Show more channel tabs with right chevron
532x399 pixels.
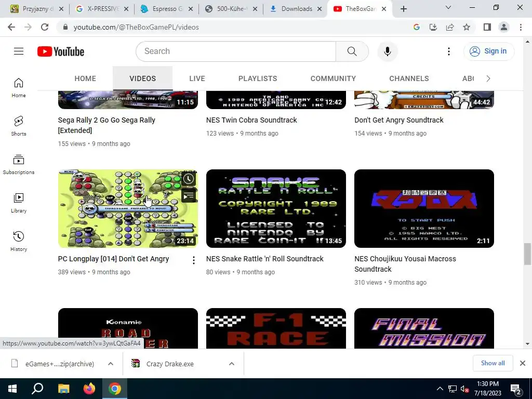[x=488, y=79]
